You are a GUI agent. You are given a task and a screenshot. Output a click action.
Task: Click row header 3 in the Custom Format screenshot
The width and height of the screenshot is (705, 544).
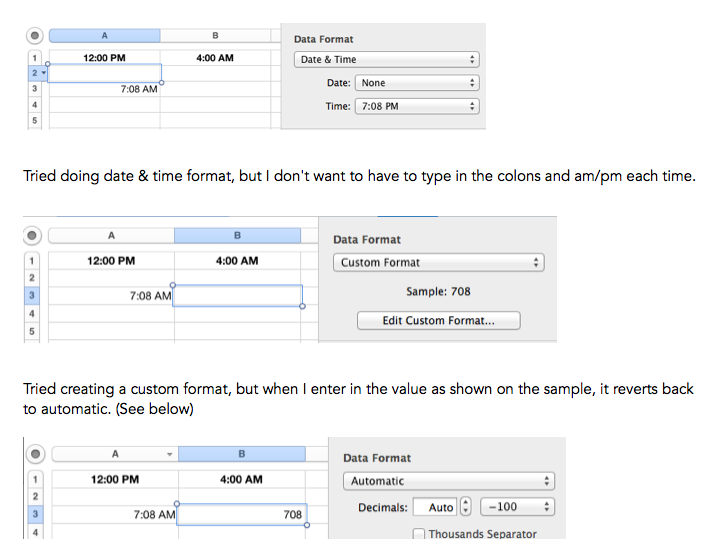point(33,296)
